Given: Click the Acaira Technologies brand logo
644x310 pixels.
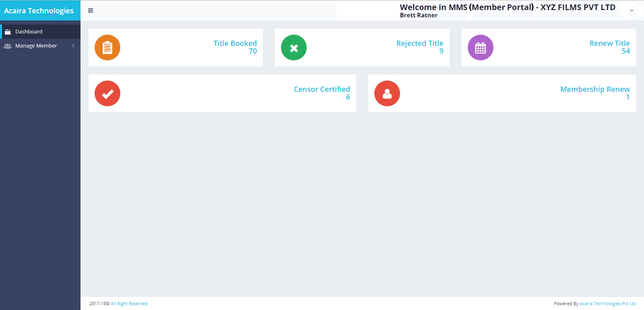Looking at the screenshot, I should click(39, 10).
